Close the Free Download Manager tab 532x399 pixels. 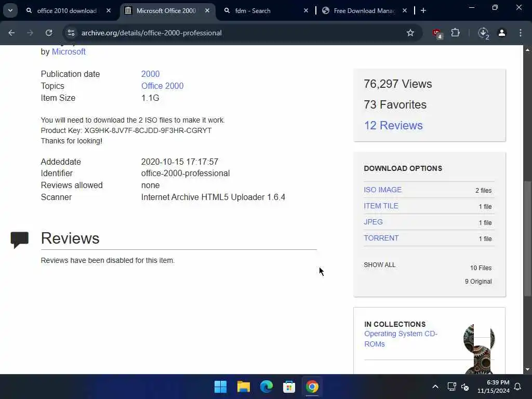pos(404,10)
